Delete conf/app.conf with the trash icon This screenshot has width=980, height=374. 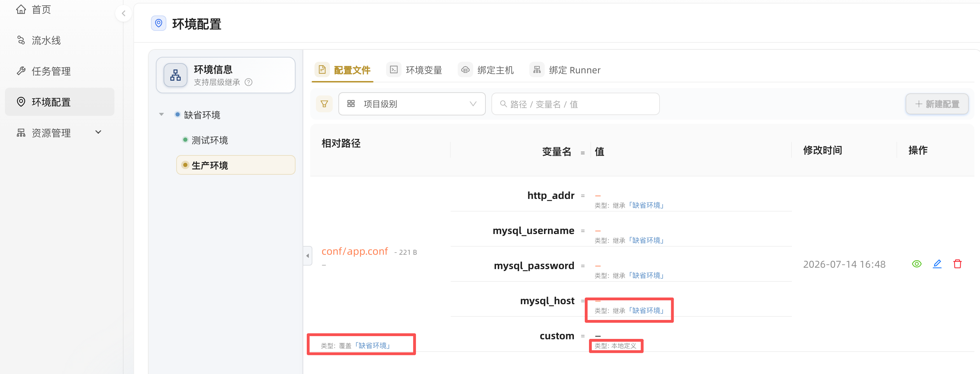click(x=957, y=264)
